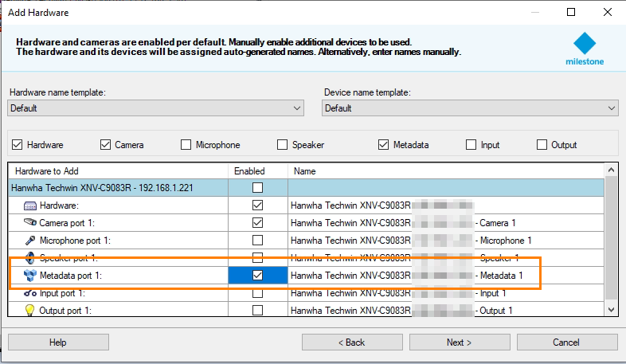
Task: Edit the Output 1 name field
Action: (446, 310)
